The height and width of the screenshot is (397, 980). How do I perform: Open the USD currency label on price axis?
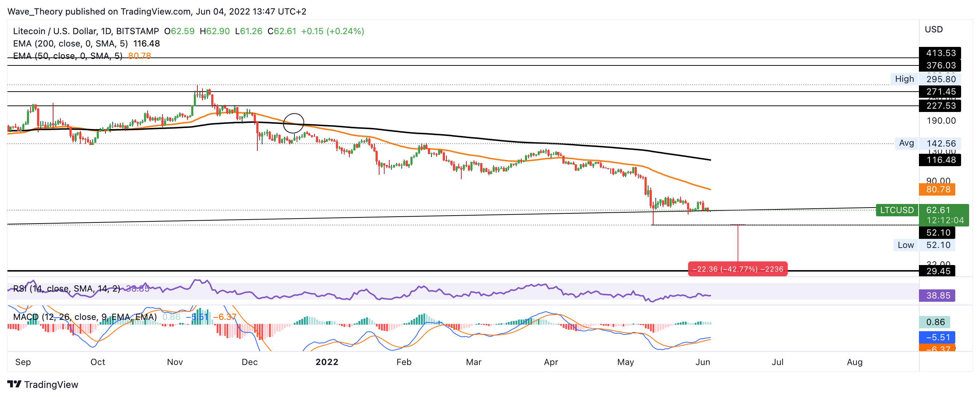point(933,29)
